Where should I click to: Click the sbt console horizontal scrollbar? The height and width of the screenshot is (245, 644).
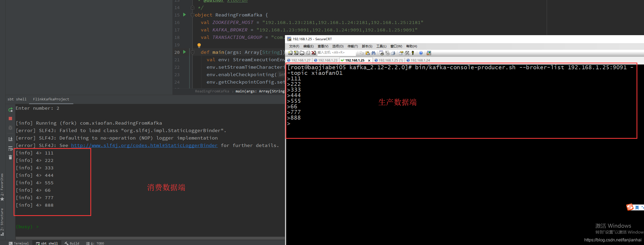pyautogui.click(x=150, y=238)
